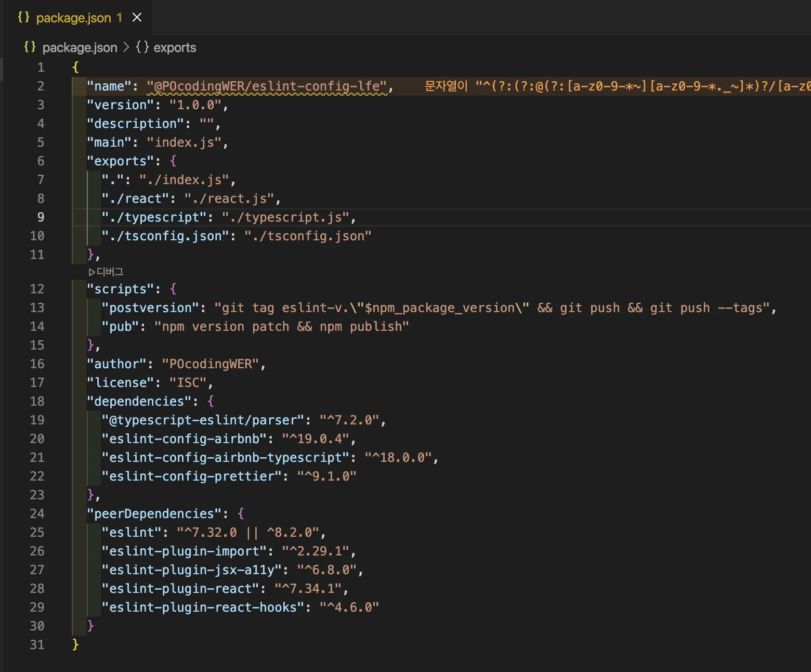Viewport: 811px width, 672px height.
Task: Click the "^2.29.1" version value
Action: point(316,551)
